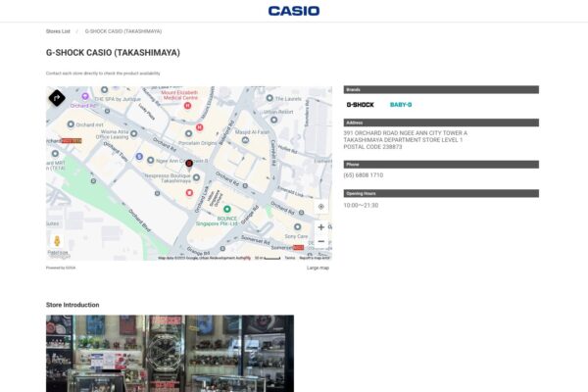Select the Porcelain Origins map marker

coord(188,133)
